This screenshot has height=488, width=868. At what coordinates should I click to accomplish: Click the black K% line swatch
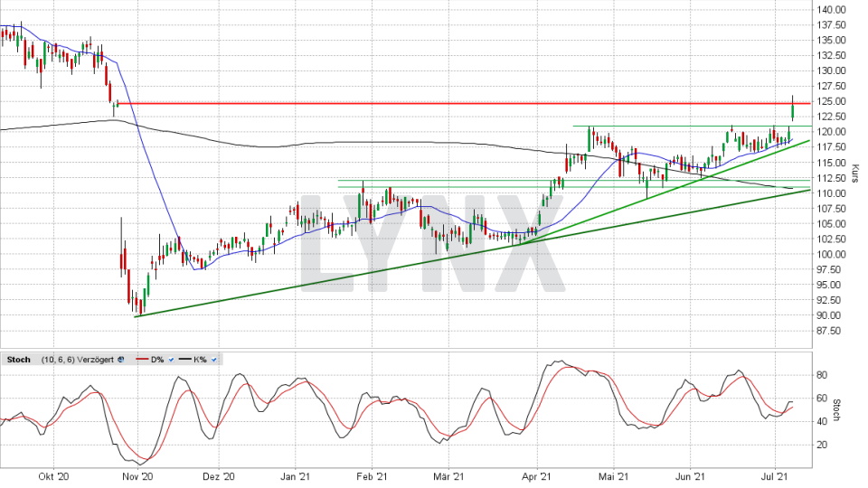click(x=184, y=360)
